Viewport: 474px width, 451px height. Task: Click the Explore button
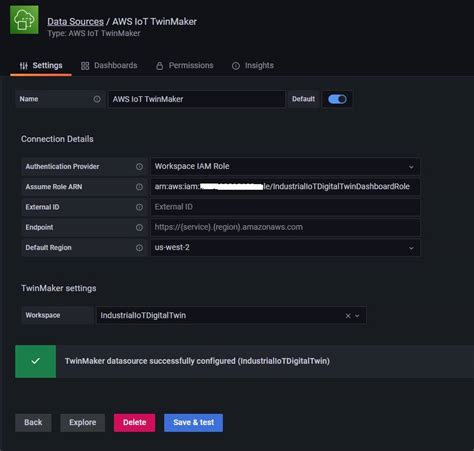tap(83, 423)
